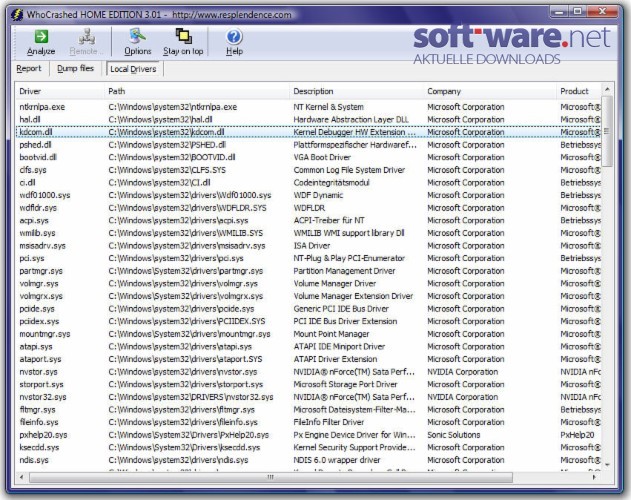Select the pxhelp20.sys driver row

(x=308, y=435)
